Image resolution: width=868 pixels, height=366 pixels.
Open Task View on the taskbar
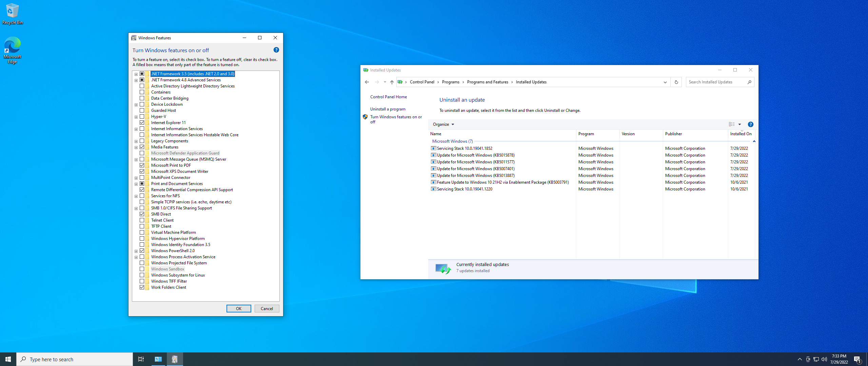141,359
